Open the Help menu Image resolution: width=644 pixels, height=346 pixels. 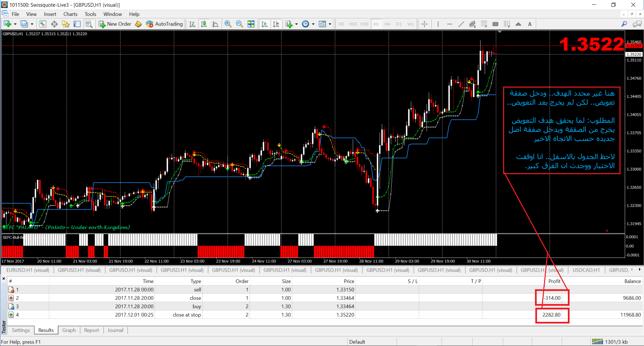point(134,14)
